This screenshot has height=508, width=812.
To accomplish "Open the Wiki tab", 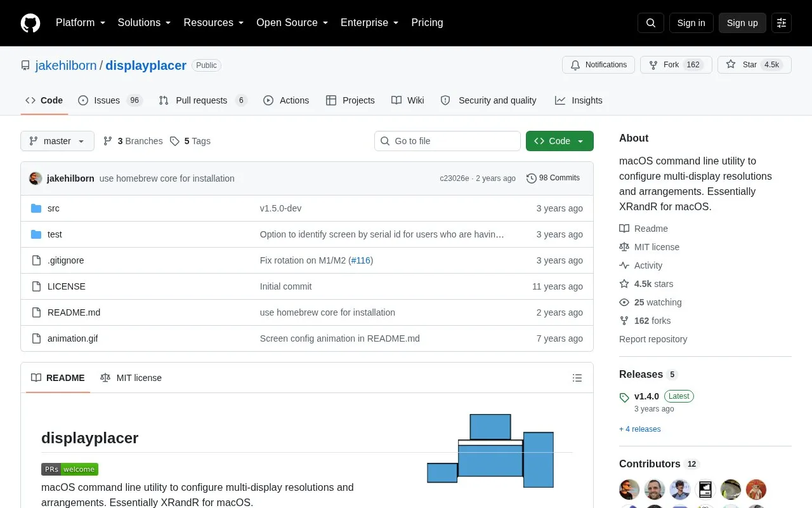I will click(x=408, y=100).
